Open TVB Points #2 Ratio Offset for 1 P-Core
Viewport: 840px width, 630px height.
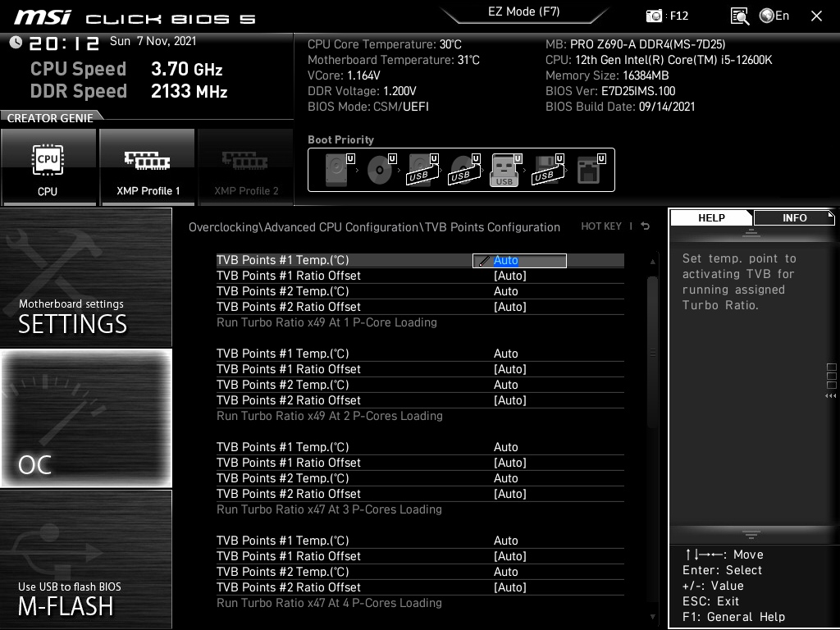tap(420, 307)
